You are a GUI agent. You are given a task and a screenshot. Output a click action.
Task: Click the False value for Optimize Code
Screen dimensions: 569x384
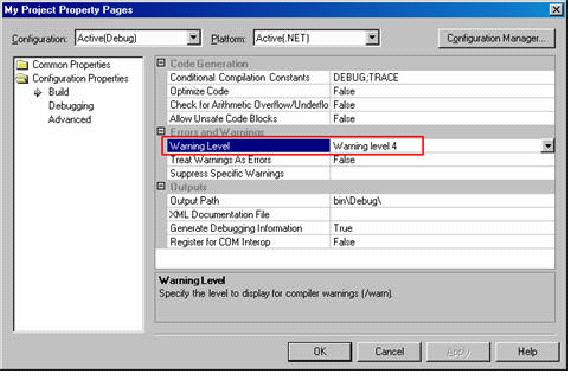(x=442, y=91)
